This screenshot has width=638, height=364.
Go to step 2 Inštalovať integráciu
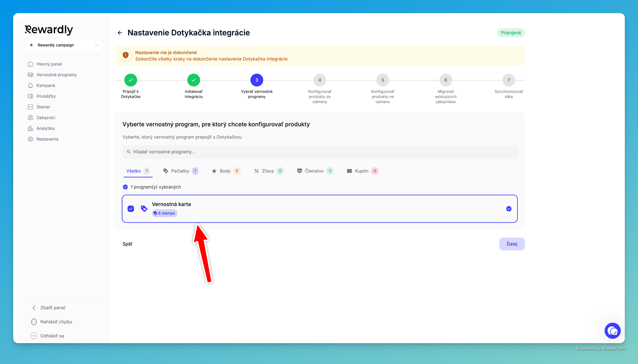[x=194, y=80]
